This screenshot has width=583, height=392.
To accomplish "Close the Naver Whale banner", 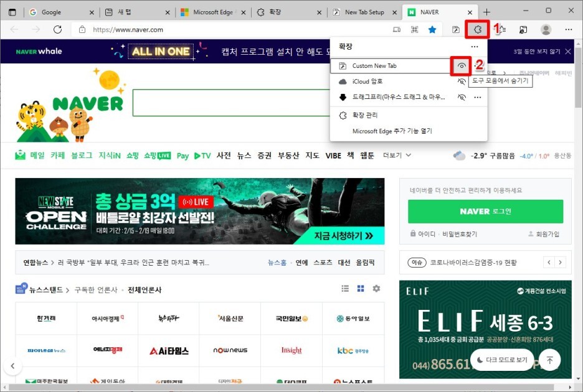I will click(x=568, y=51).
